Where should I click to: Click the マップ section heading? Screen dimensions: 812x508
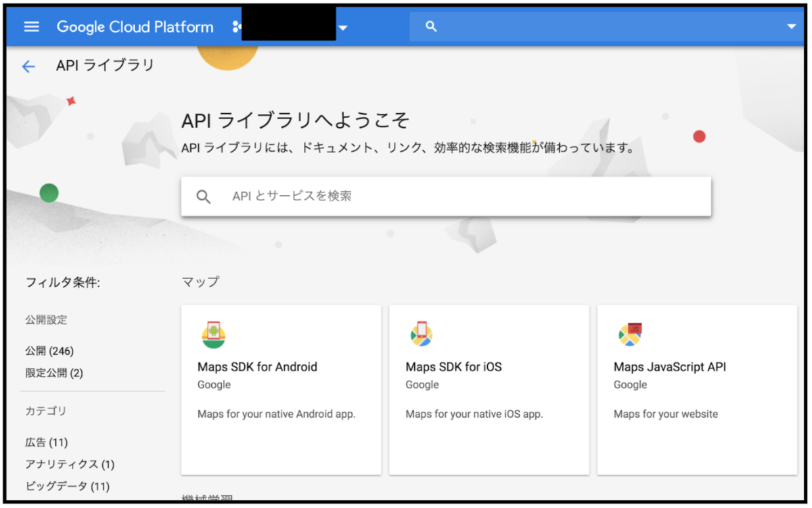200,282
